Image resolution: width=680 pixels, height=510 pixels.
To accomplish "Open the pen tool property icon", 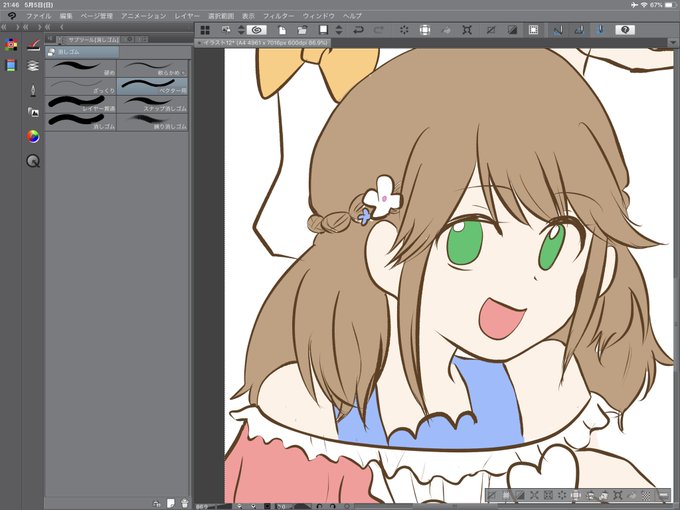I will (x=33, y=91).
